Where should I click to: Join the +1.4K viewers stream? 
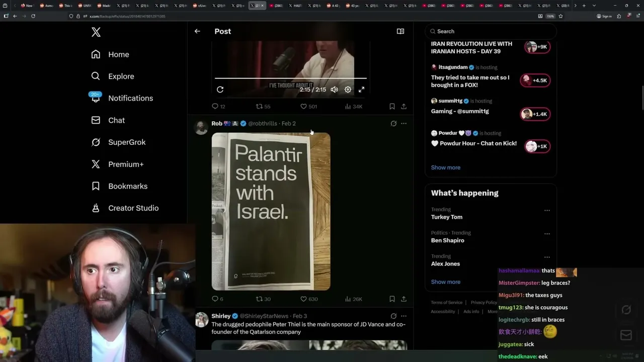coord(535,114)
